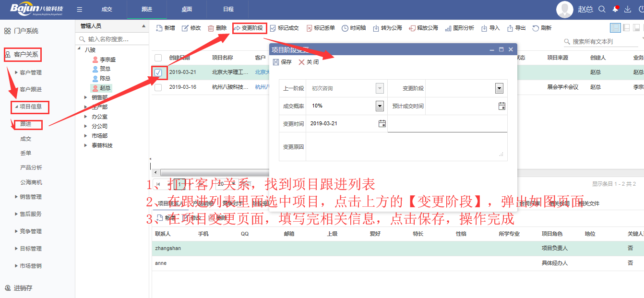Toggle the select-all header checkbox
The height and width of the screenshot is (298, 644).
[x=158, y=58]
